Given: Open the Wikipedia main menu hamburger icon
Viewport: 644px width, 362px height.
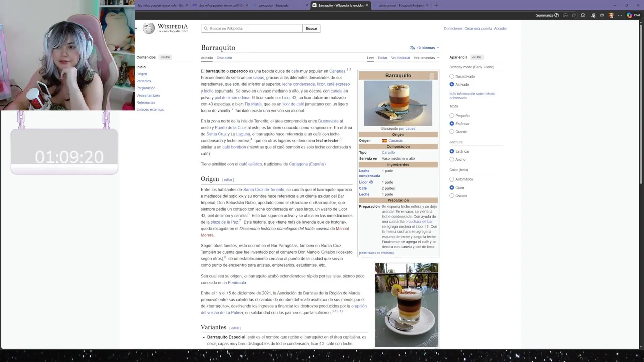Looking at the screenshot, I should [x=136, y=29].
